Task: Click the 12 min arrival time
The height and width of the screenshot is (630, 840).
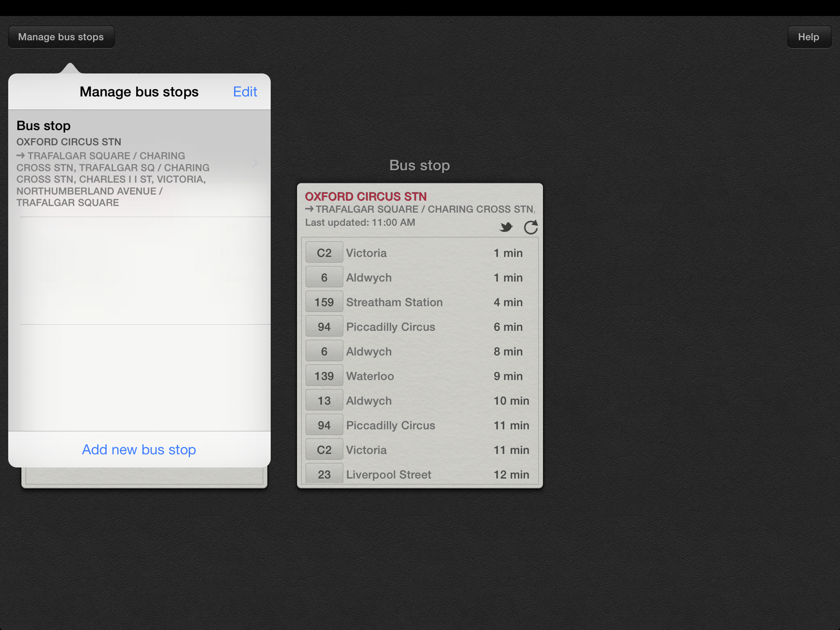Action: point(511,475)
